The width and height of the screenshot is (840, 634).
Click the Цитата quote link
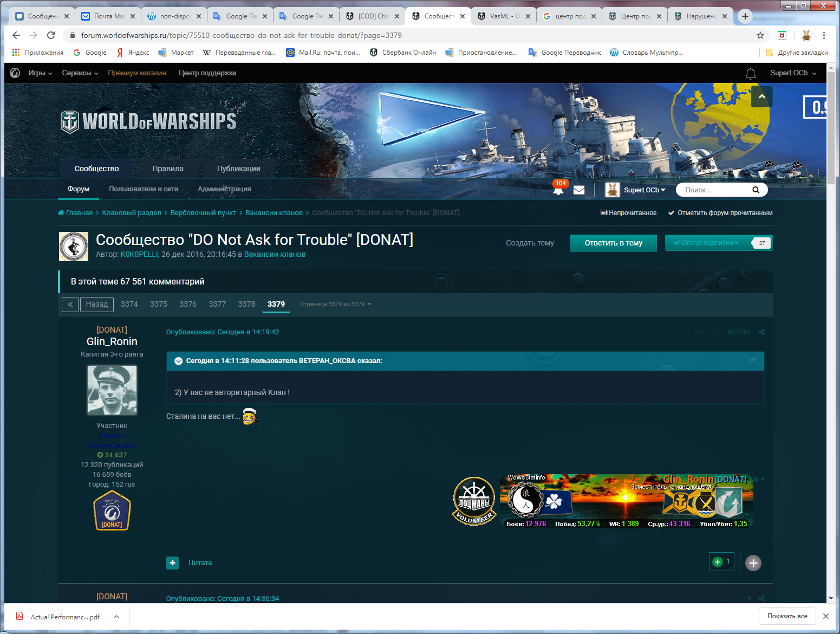click(x=200, y=563)
